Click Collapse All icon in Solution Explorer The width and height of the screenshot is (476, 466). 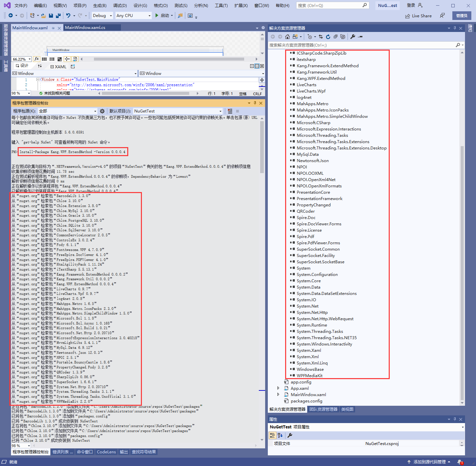click(335, 37)
